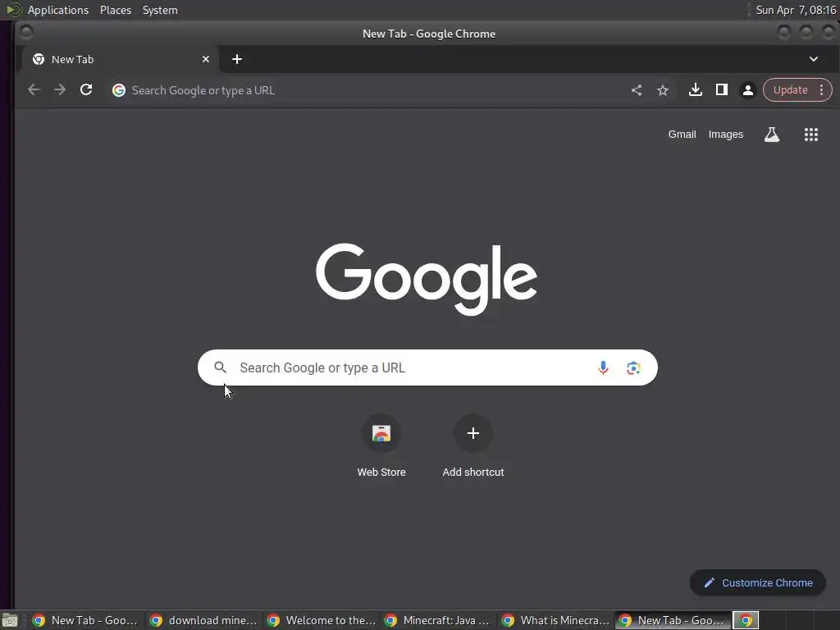Switch to 'Minecraft: Java ...' taskbar window
840x630 pixels.
[x=438, y=620]
